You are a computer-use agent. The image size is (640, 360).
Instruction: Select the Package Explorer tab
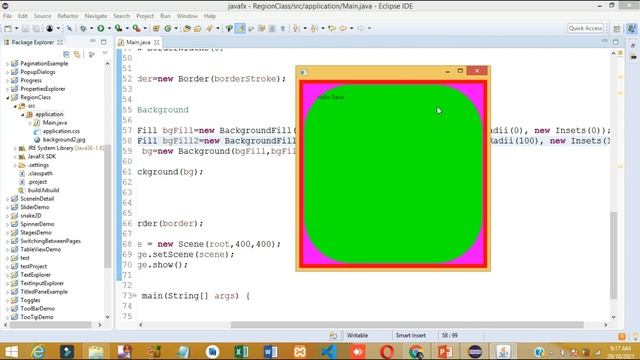pos(33,42)
